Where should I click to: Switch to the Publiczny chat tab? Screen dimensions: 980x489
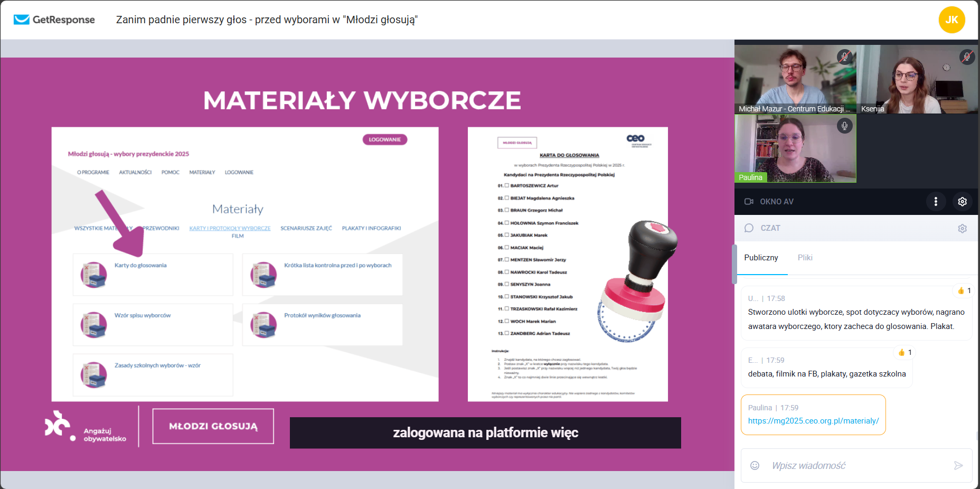(761, 258)
